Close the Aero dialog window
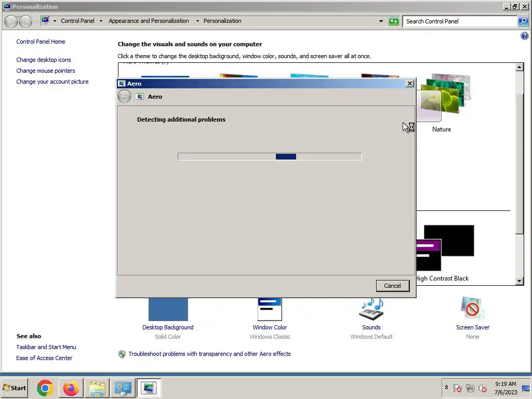 (x=410, y=84)
